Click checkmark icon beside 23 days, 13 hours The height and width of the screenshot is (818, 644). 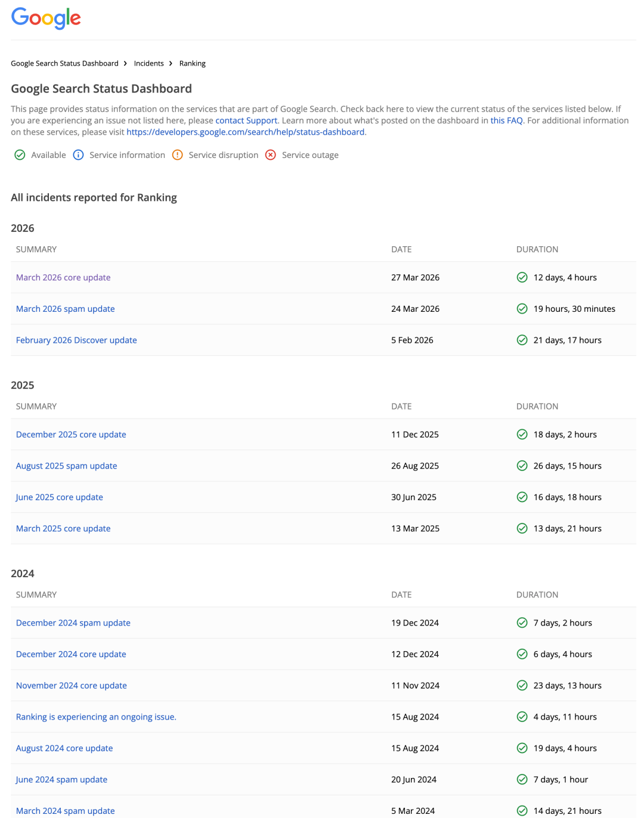[x=522, y=686]
